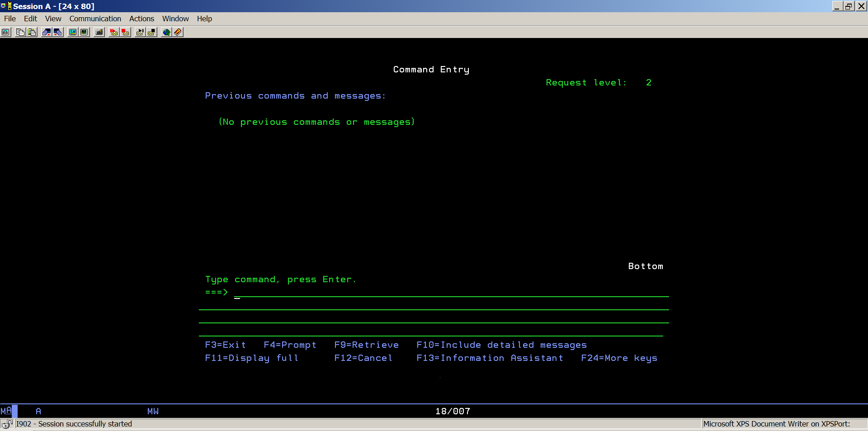This screenshot has height=431, width=868.
Task: Click the Copy icon in the toolbar
Action: tap(20, 32)
